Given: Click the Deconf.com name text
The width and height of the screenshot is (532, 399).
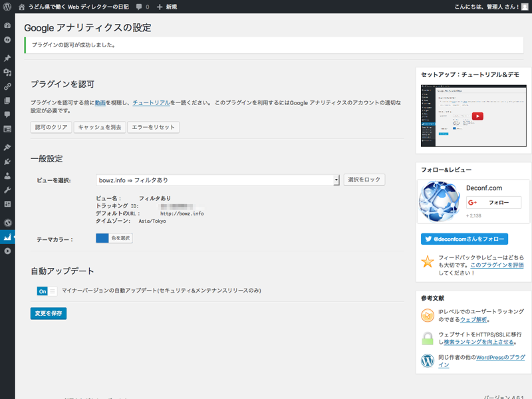Looking at the screenshot, I should point(484,188).
